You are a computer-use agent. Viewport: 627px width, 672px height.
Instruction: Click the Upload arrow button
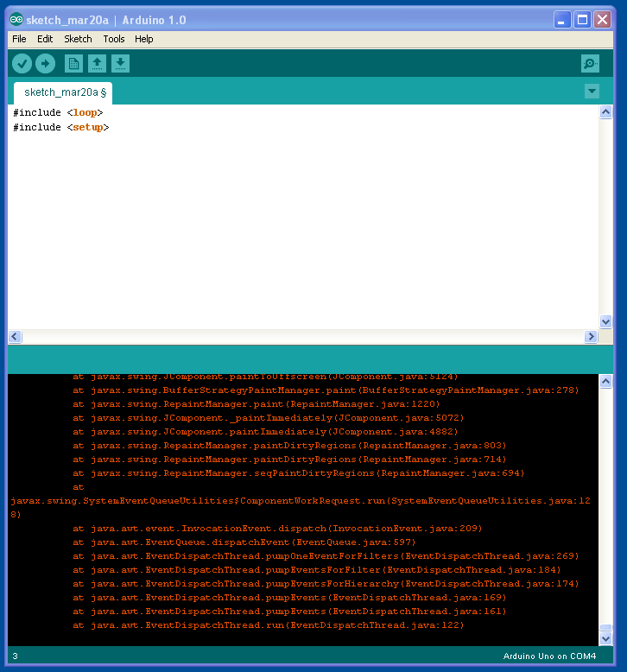point(45,64)
